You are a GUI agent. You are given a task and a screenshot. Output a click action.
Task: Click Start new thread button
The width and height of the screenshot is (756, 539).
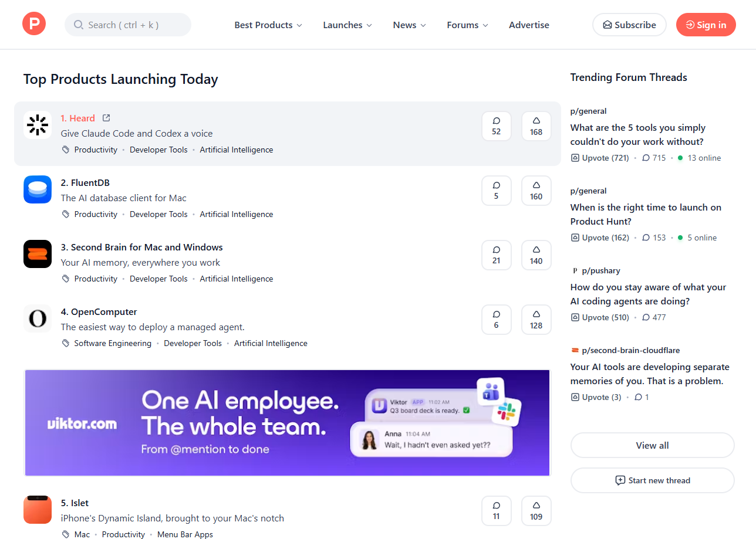(x=652, y=480)
